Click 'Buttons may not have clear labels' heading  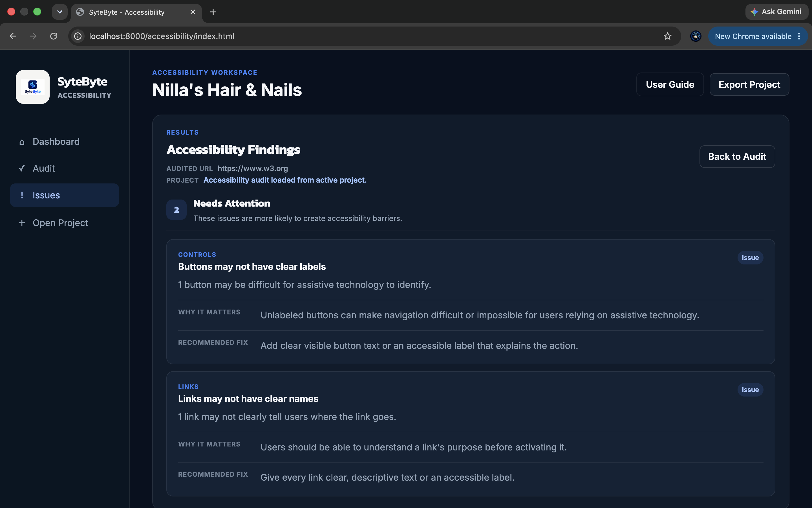coord(252,266)
